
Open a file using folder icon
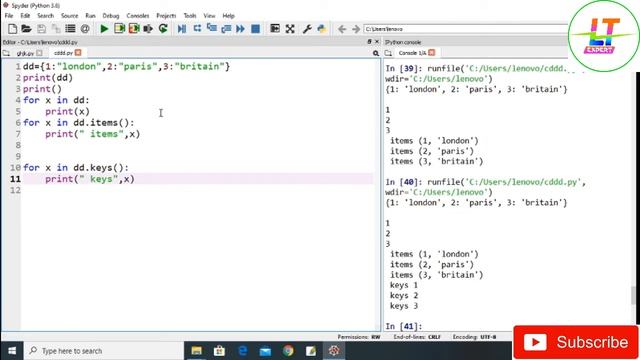coord(27,29)
